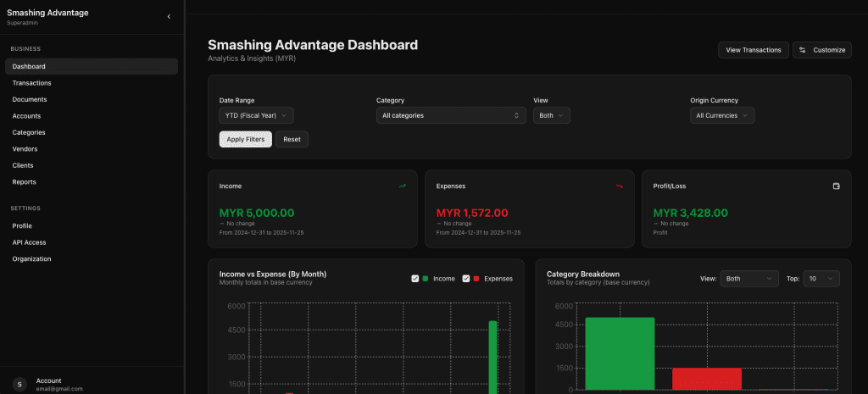Viewport: 868px width, 394px height.
Task: Open the All categories combo box
Action: [x=451, y=115]
